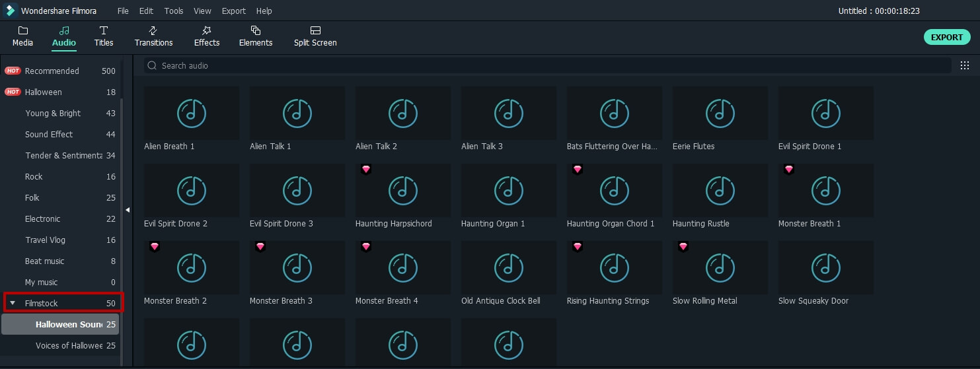The image size is (980, 369).
Task: Select the Haunting Harpsichord audio clip
Action: [x=403, y=191]
